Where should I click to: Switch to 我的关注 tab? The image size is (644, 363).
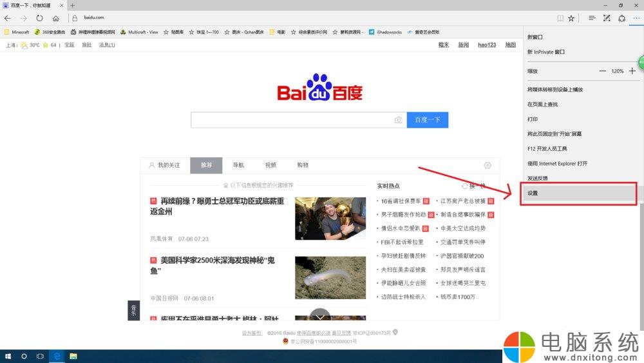coord(165,165)
